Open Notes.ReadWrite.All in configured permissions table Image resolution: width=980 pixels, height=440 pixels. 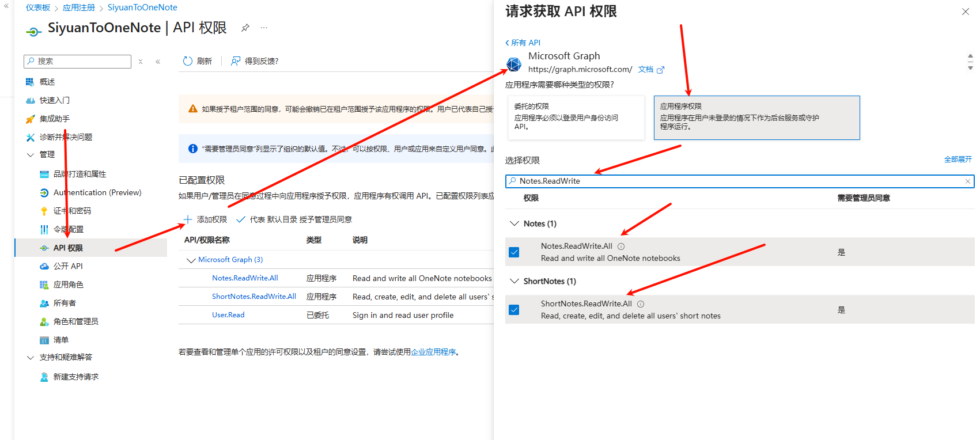(x=245, y=278)
